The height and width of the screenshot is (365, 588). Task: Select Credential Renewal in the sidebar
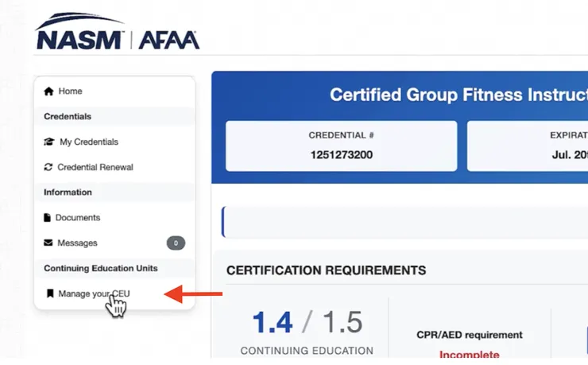pos(95,168)
